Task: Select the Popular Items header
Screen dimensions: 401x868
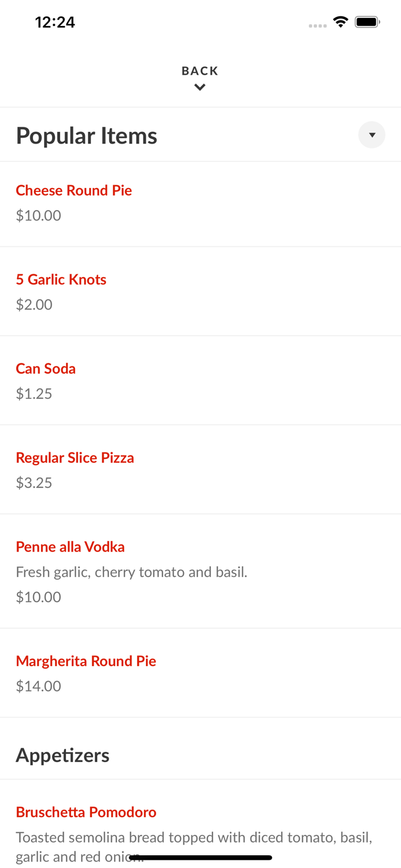Action: point(87,135)
